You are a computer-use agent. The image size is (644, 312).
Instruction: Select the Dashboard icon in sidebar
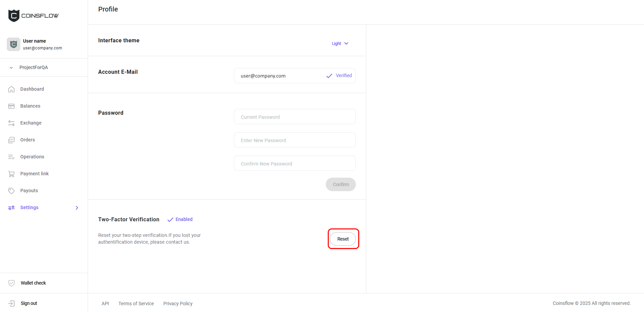(12, 89)
